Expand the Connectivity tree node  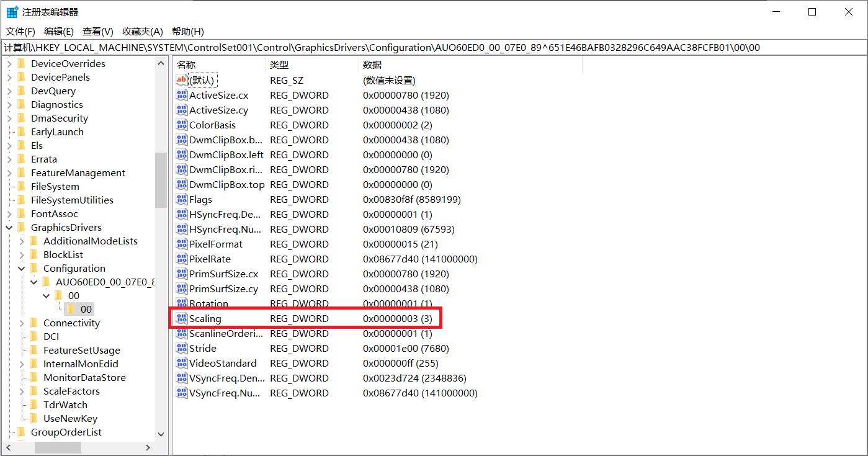click(x=22, y=323)
